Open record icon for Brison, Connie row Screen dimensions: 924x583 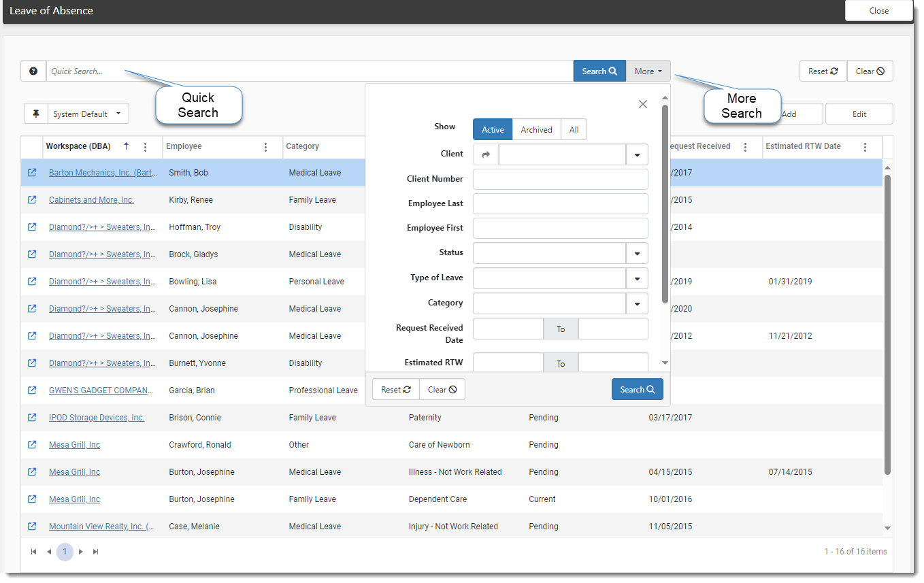(32, 418)
